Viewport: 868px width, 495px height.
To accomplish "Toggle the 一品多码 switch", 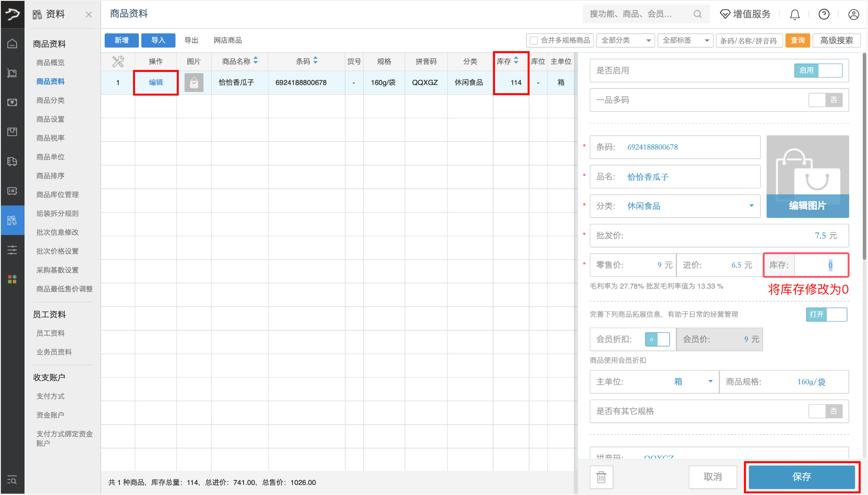I will coord(825,100).
